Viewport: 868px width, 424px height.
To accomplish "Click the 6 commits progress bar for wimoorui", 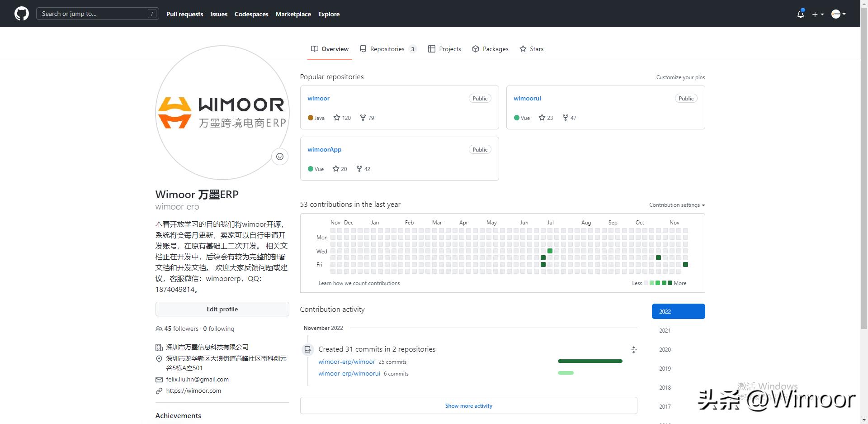I will 566,373.
